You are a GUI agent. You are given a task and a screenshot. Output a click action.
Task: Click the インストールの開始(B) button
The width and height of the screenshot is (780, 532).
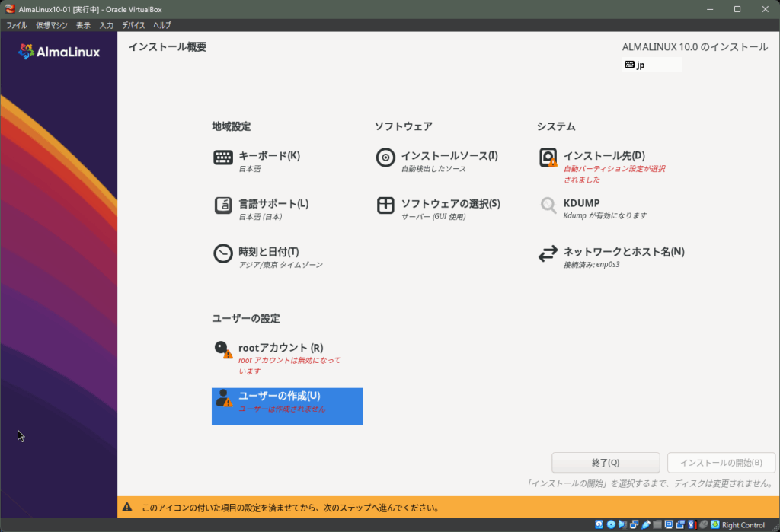point(721,463)
